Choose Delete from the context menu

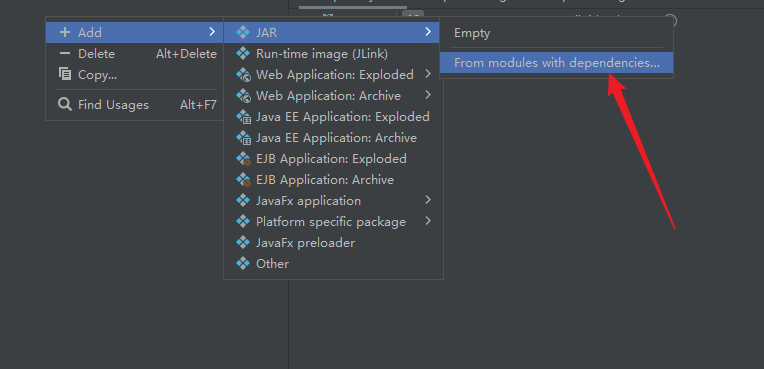(x=135, y=54)
